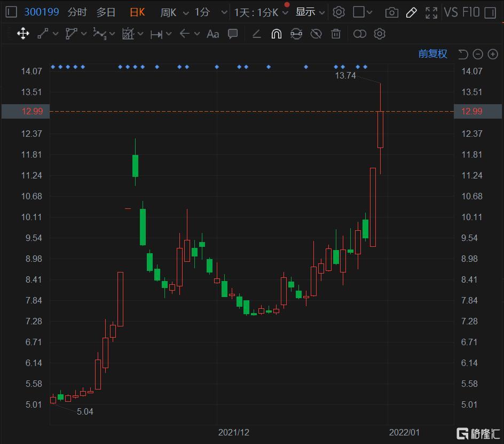Select the arrow annotation tool
The width and height of the screenshot is (504, 444).
185,34
